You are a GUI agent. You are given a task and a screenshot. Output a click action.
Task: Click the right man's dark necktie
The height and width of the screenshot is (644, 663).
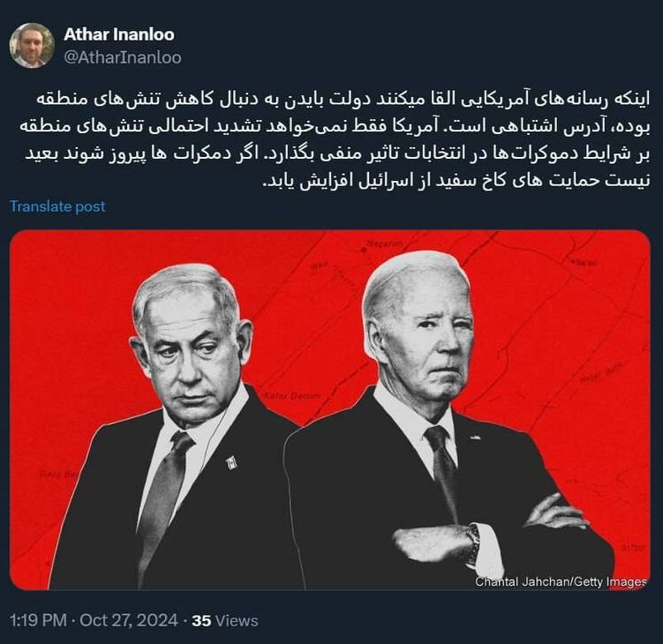click(443, 469)
